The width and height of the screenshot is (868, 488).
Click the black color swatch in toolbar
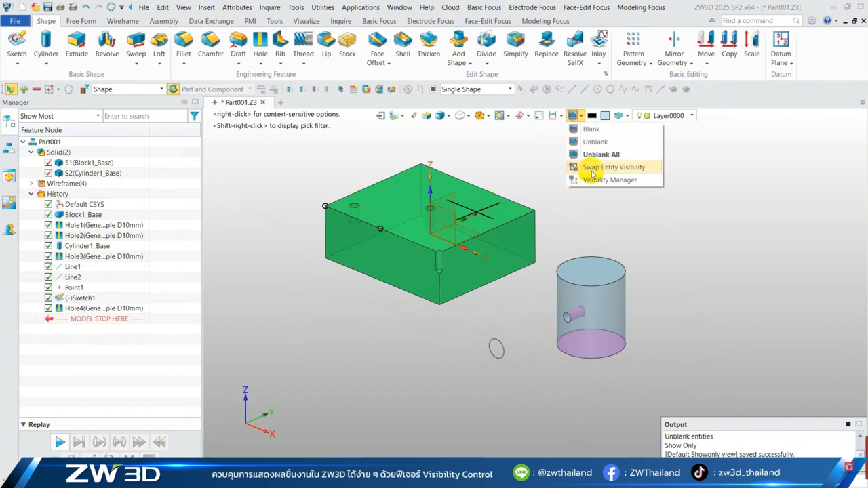pos(592,116)
